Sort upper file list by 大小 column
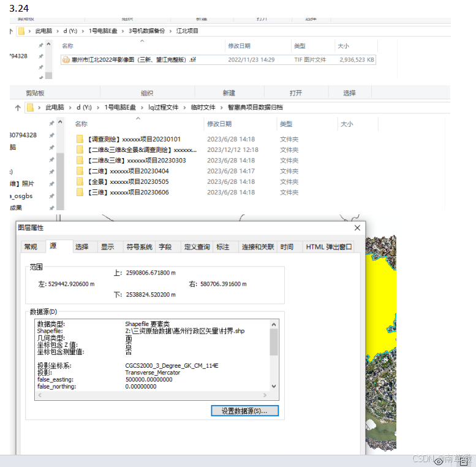 coord(343,46)
